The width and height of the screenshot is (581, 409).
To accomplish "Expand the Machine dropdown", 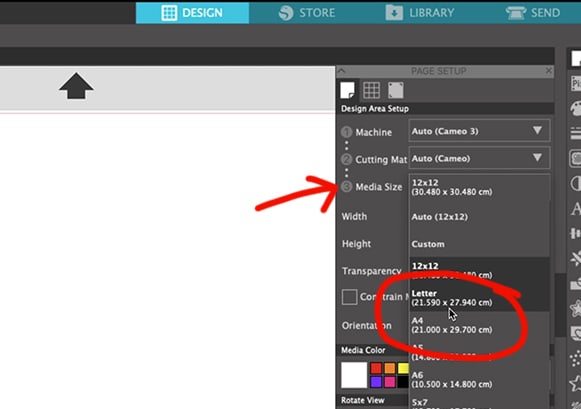I will pos(479,131).
